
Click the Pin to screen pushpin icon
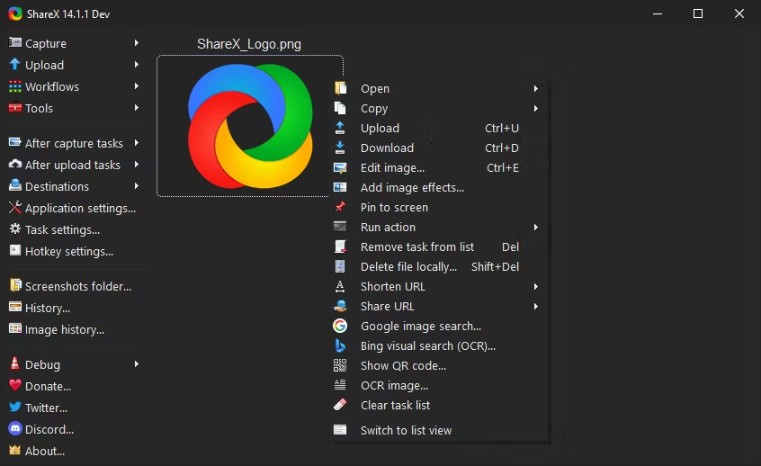pyautogui.click(x=340, y=207)
